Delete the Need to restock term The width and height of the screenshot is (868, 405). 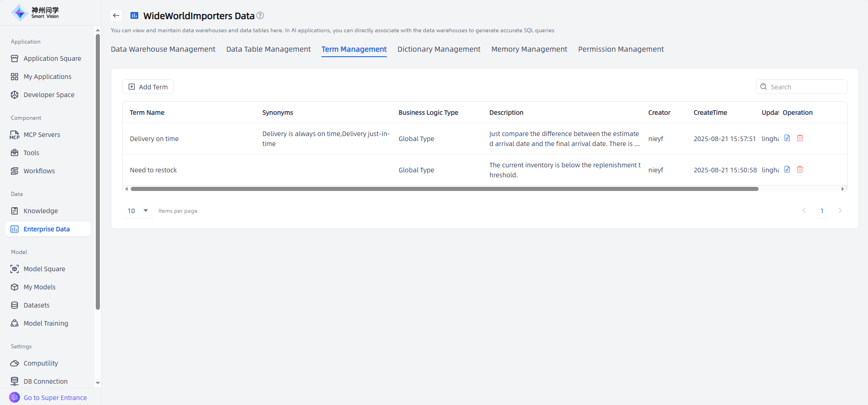click(x=800, y=170)
